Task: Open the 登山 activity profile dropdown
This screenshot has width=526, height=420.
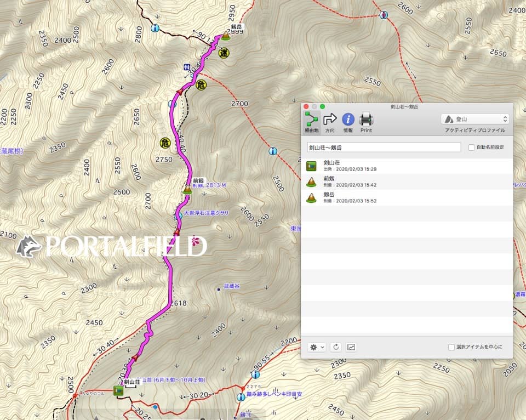Action: click(x=474, y=118)
